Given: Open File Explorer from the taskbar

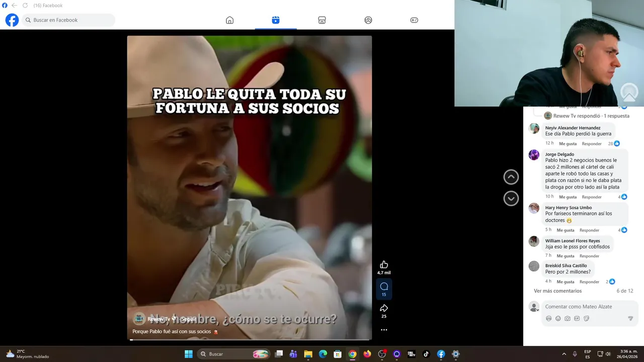Looking at the screenshot, I should point(308,354).
